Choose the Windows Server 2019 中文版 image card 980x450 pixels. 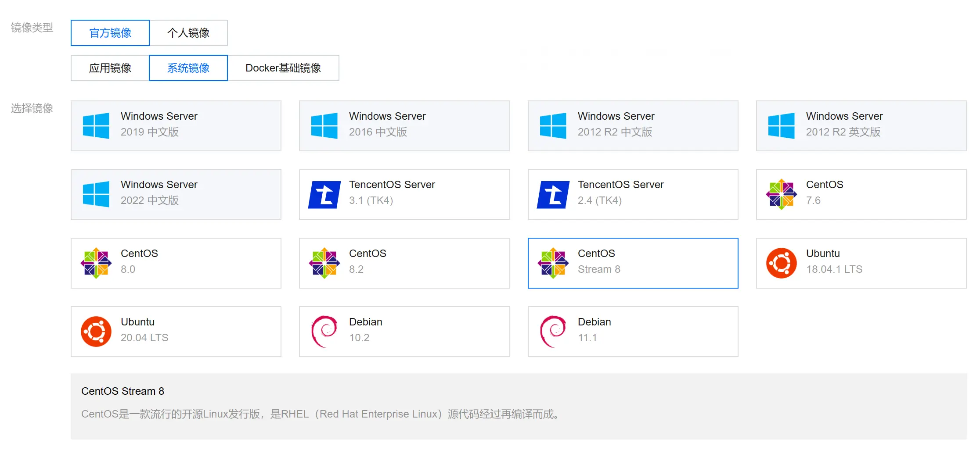click(176, 126)
